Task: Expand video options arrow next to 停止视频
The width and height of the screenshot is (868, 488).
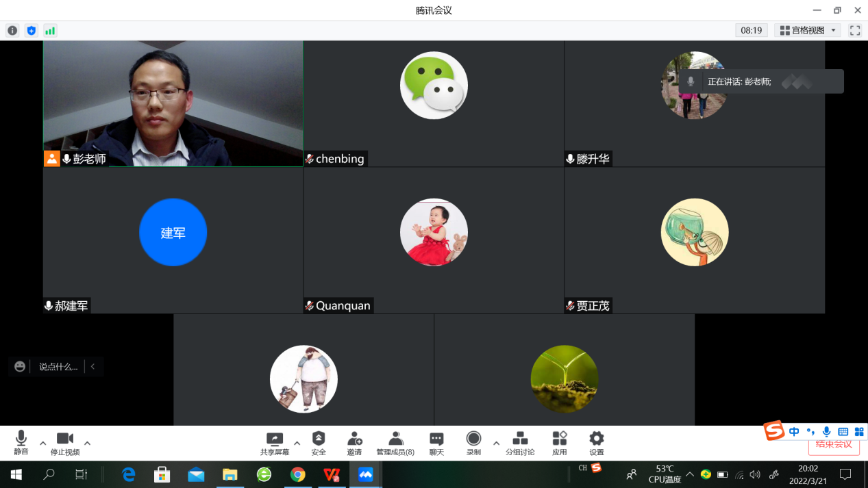Action: [x=87, y=443]
